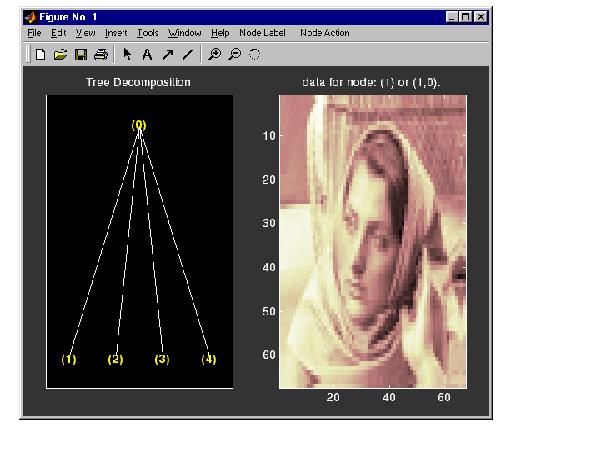Enable the Zoom In tool
The height and width of the screenshot is (467, 600).
215,54
